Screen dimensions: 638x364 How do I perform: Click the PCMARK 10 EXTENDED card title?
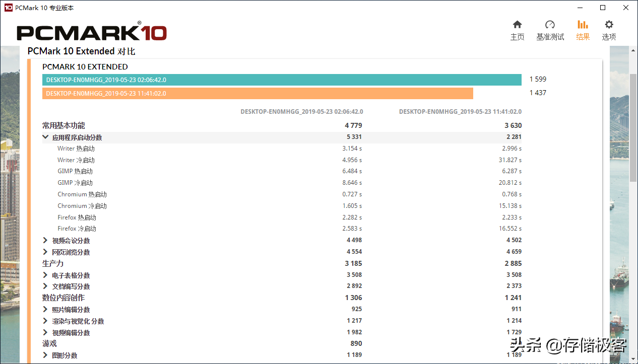coord(85,66)
